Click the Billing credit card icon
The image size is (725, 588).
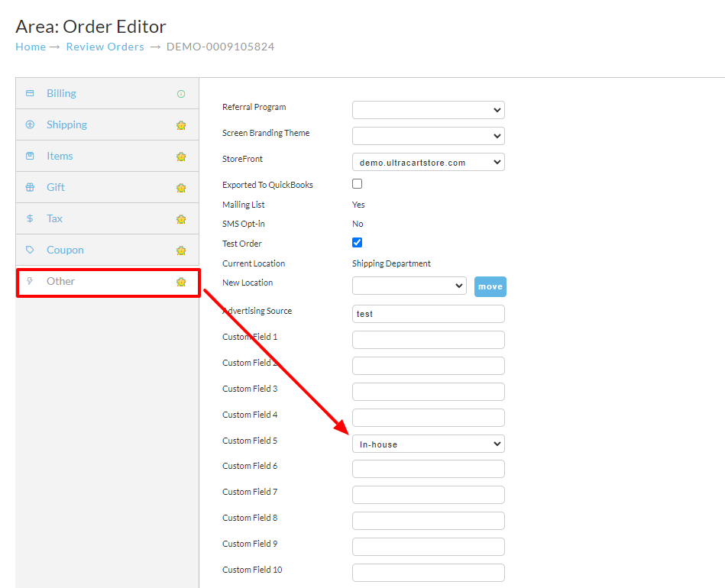[30, 93]
